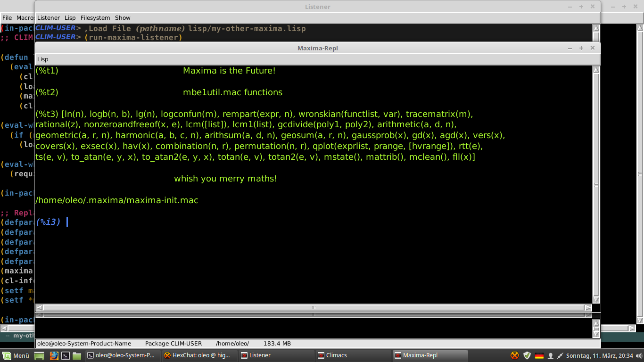The width and height of the screenshot is (644, 362).
Task: Click Climacs horizontal scrollbar right arrow
Action: [632, 329]
